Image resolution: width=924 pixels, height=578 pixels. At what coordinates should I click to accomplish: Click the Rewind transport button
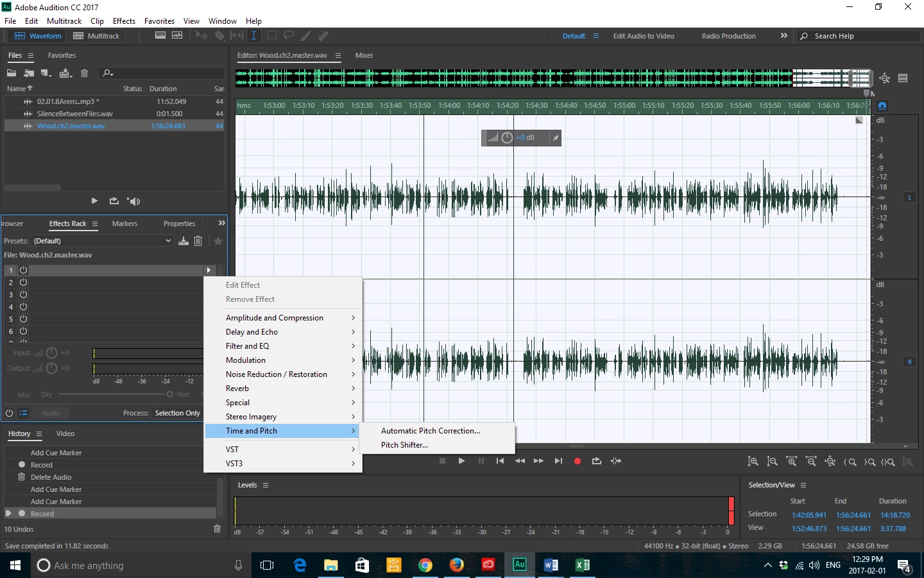coord(520,461)
